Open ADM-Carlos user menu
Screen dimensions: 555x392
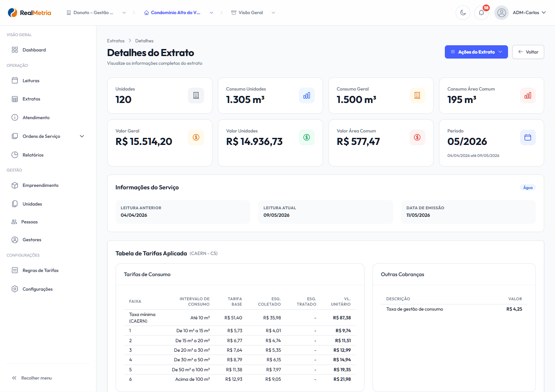tap(529, 12)
